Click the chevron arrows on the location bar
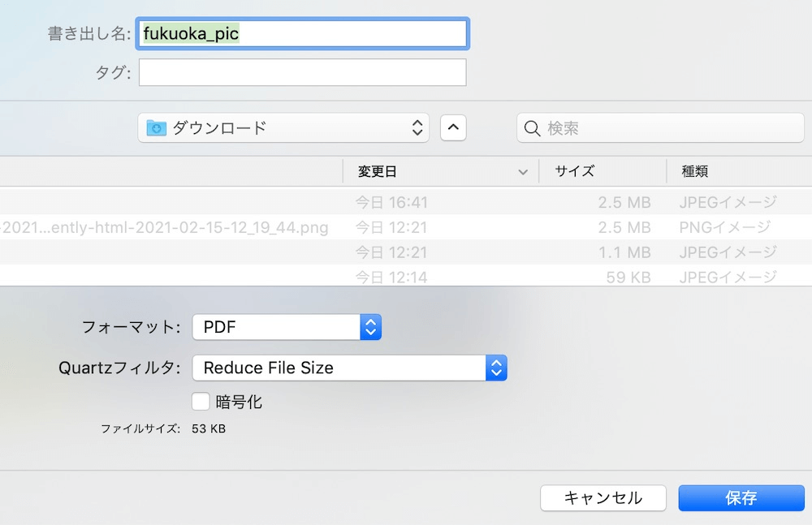Image resolution: width=812 pixels, height=525 pixels. point(417,127)
